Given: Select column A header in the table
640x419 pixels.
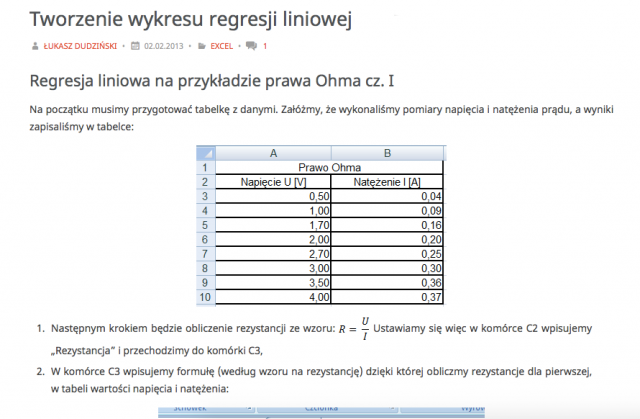Looking at the screenshot, I should [273, 153].
